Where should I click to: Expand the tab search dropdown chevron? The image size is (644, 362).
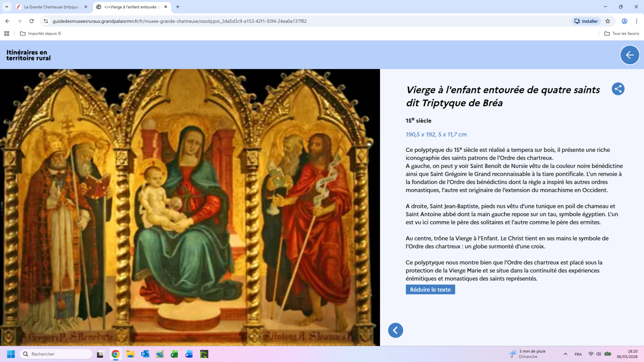[6, 7]
